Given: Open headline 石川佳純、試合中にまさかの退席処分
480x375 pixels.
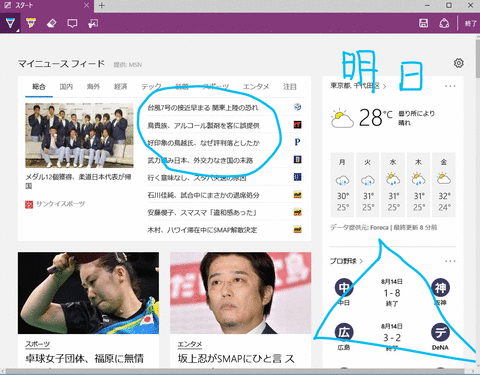Looking at the screenshot, I should tap(203, 195).
